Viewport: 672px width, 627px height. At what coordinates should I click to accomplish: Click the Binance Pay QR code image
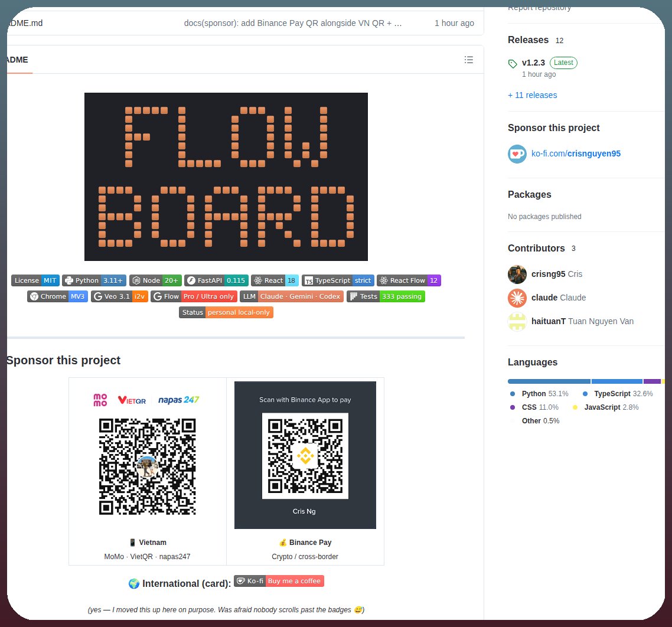pos(305,456)
